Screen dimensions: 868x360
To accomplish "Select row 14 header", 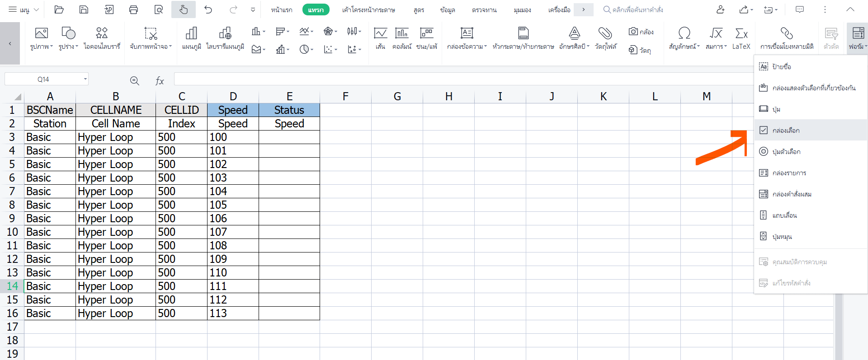I will 12,286.
